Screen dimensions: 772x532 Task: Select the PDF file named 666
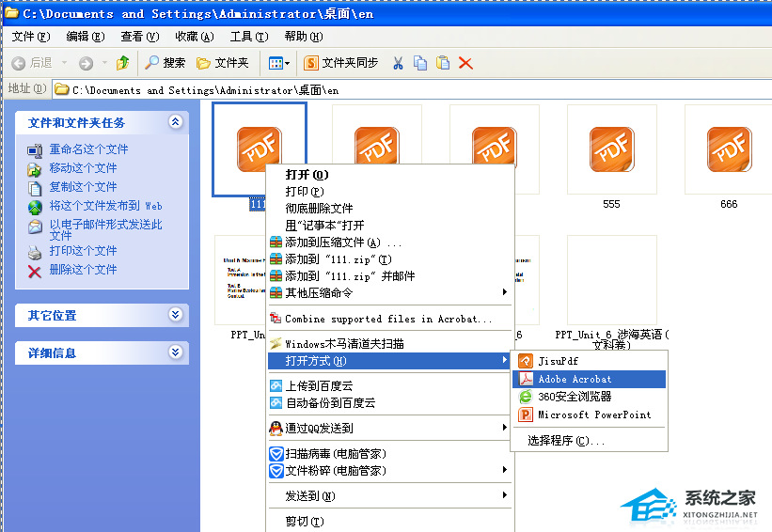click(729, 150)
